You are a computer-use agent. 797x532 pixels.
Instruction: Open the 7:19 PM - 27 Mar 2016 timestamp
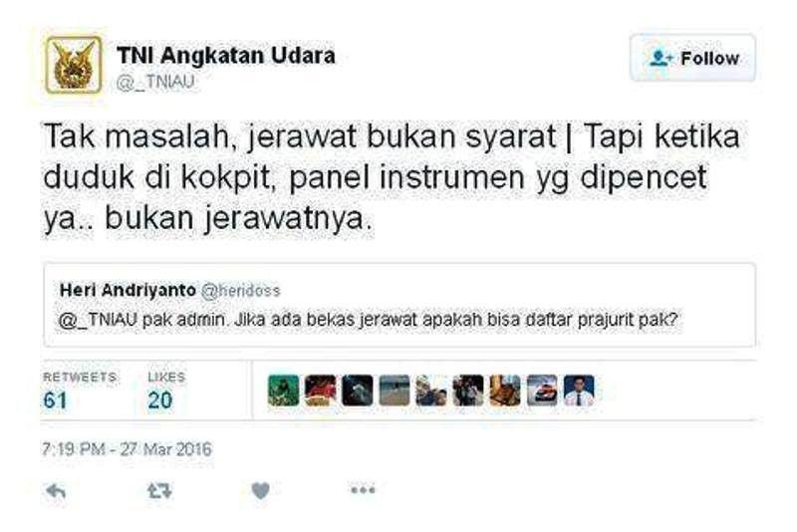[x=127, y=449]
